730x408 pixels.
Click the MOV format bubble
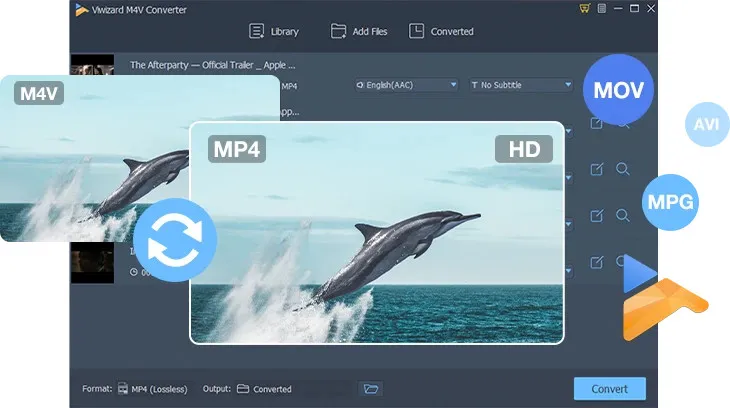618,90
